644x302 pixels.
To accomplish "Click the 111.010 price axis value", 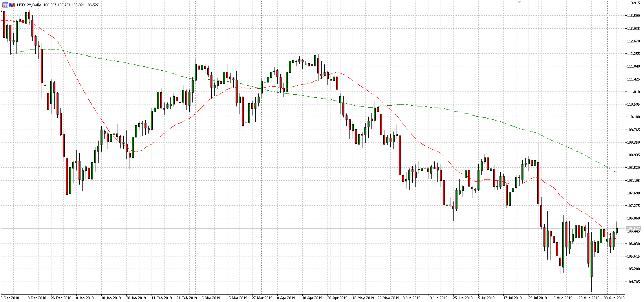I will coord(633,92).
